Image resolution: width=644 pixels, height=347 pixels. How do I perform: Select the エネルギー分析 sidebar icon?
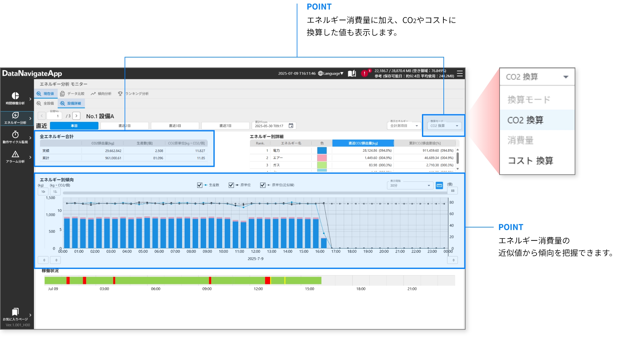pyautogui.click(x=15, y=115)
